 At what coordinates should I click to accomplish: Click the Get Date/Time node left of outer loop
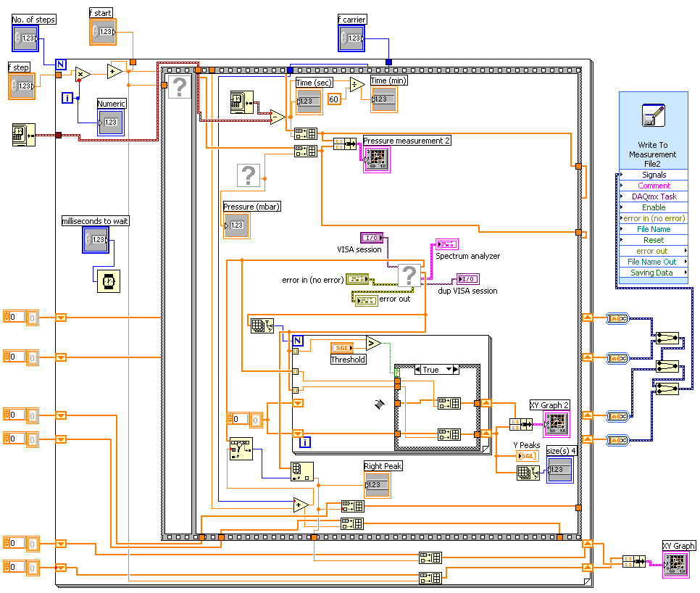(x=23, y=135)
